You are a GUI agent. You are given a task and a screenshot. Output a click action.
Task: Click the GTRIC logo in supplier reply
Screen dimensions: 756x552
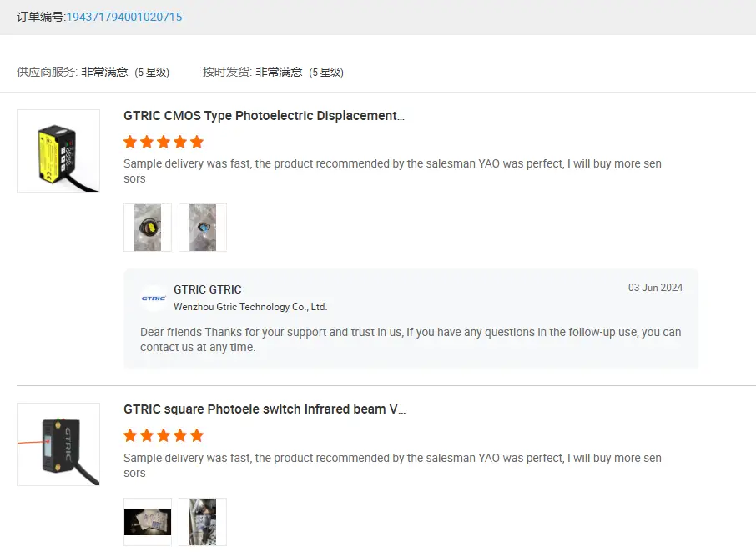point(154,298)
